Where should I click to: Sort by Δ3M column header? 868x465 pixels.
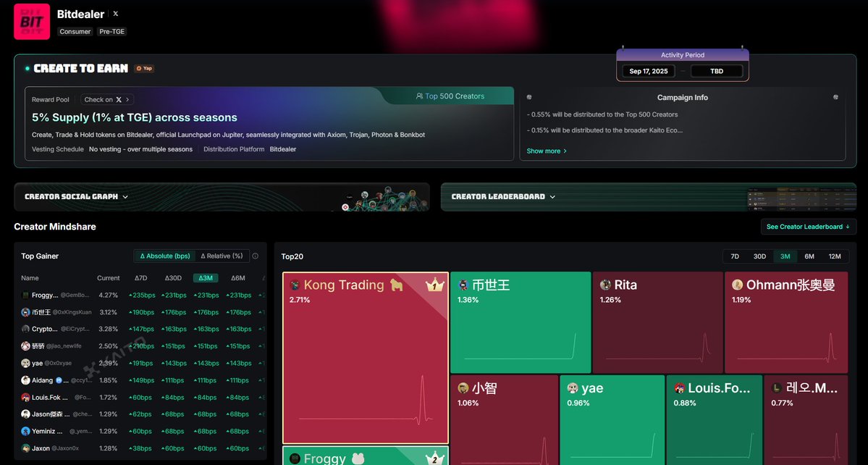[x=206, y=278]
